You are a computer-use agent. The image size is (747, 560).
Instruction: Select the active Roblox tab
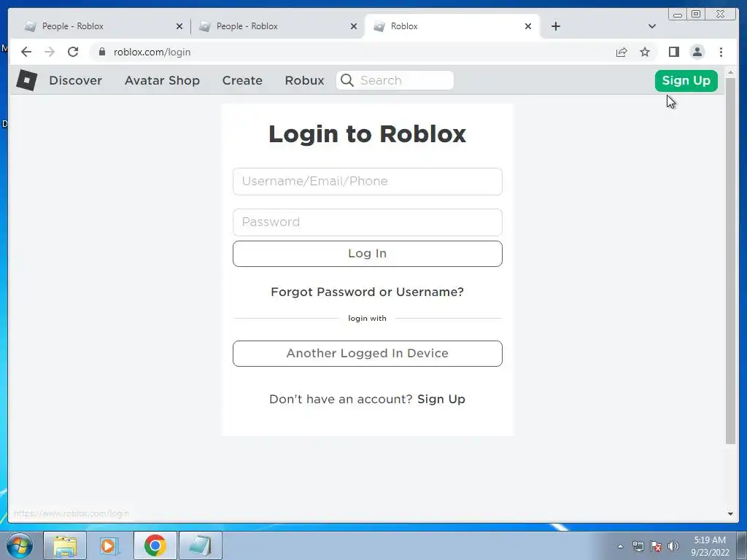point(452,26)
